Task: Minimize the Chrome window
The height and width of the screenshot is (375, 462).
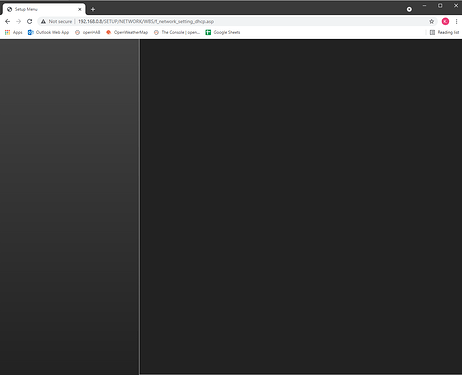Action: point(424,6)
